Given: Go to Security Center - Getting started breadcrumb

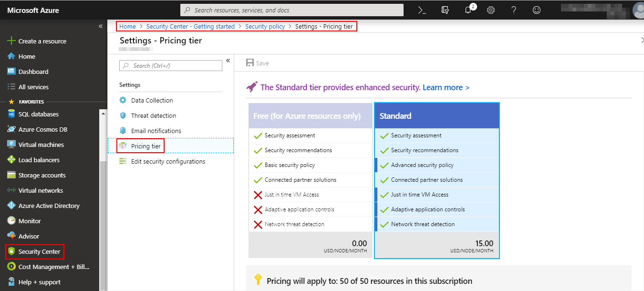Looking at the screenshot, I should (190, 26).
